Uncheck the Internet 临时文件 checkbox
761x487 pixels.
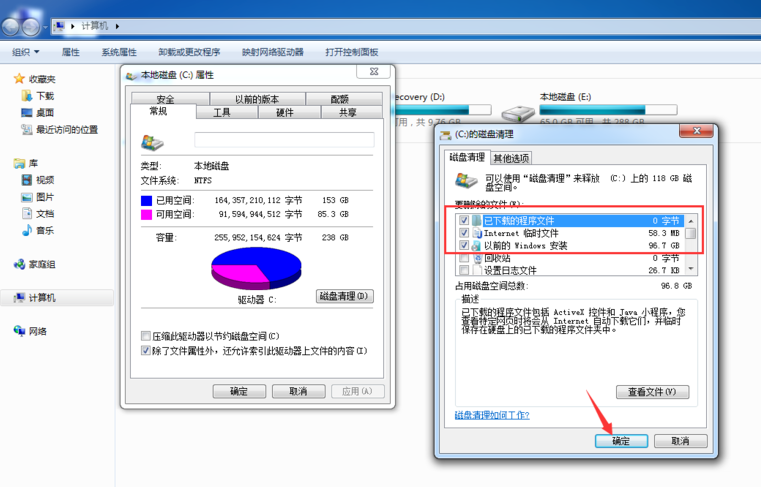pos(463,233)
